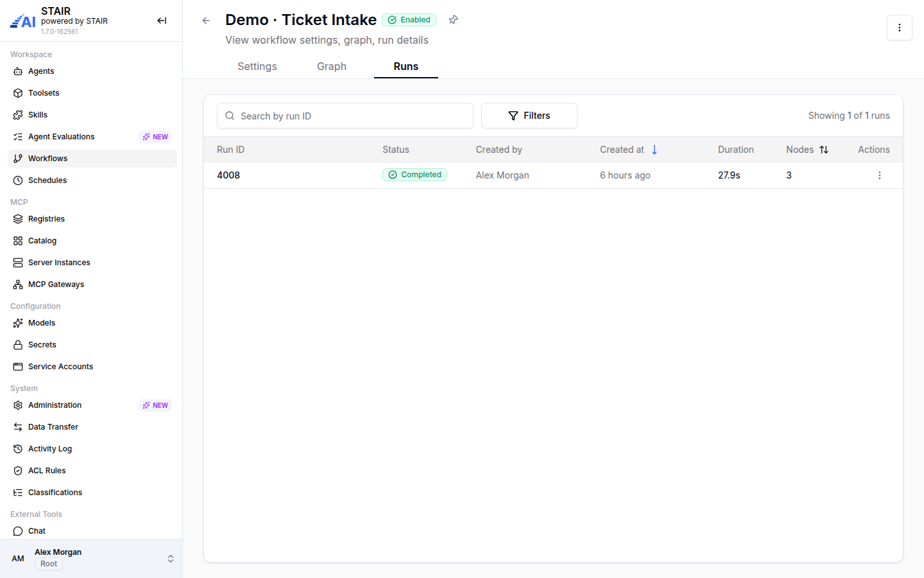Open run ID 4008
This screenshot has width=924, height=578.
pyautogui.click(x=228, y=175)
